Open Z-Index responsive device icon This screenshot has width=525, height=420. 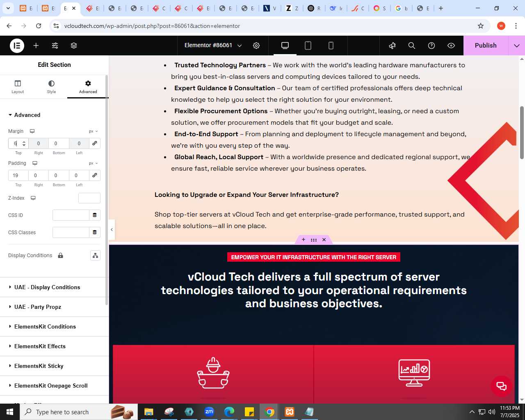click(33, 198)
